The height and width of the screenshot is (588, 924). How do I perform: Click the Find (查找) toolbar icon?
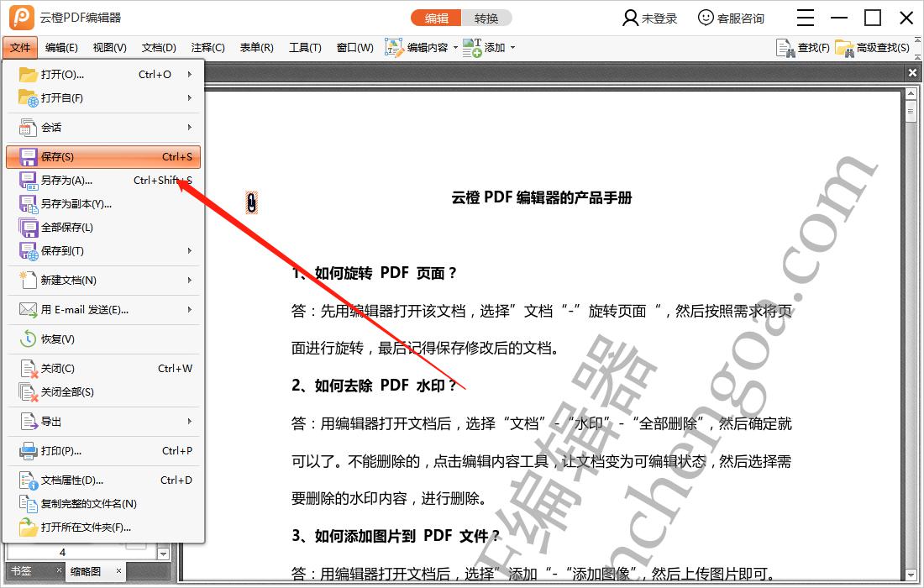[785, 48]
